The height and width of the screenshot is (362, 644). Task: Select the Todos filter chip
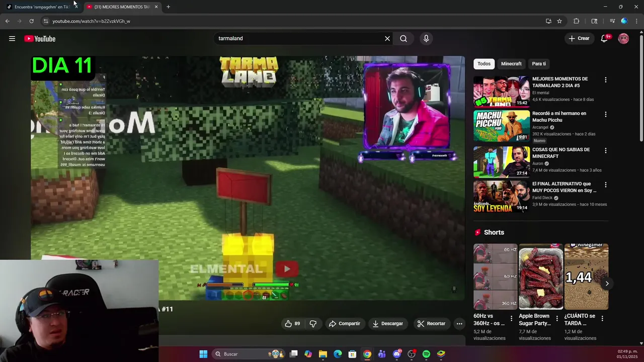[484, 64]
